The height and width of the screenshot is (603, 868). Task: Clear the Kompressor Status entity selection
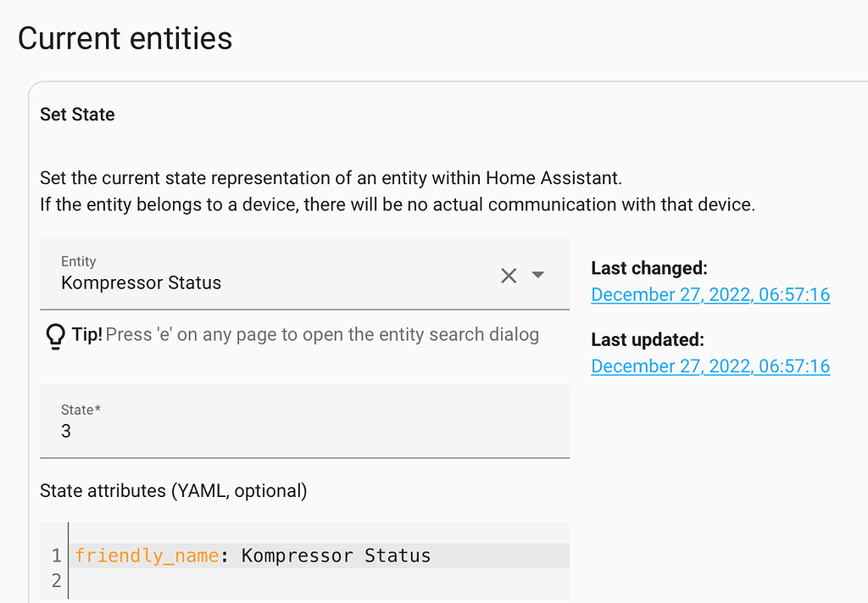(x=509, y=275)
